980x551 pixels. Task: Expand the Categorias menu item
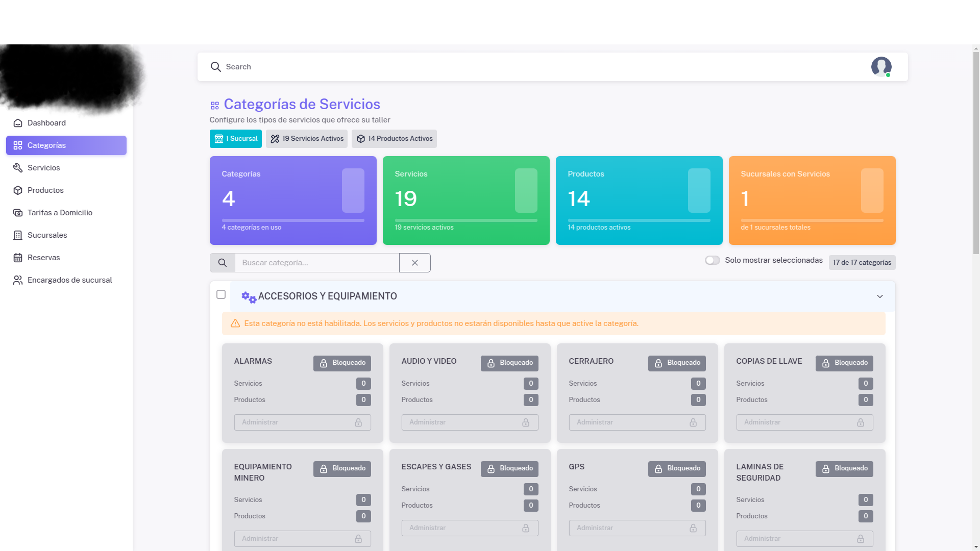(47, 145)
